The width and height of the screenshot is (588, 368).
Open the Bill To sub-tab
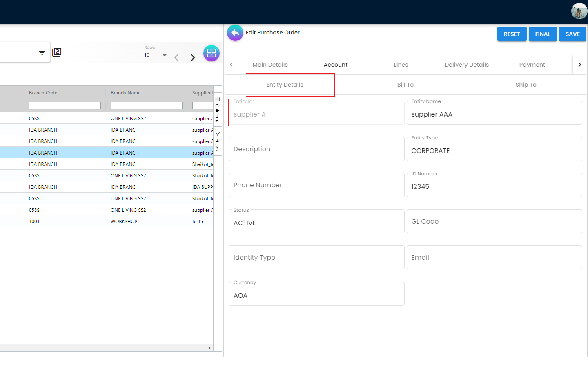click(x=405, y=85)
